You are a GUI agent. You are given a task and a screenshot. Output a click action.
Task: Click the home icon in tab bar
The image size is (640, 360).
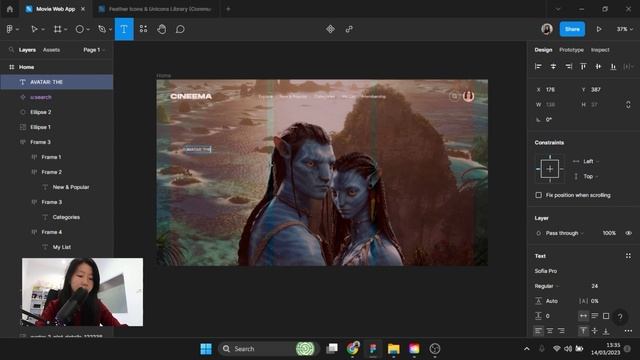pyautogui.click(x=10, y=9)
